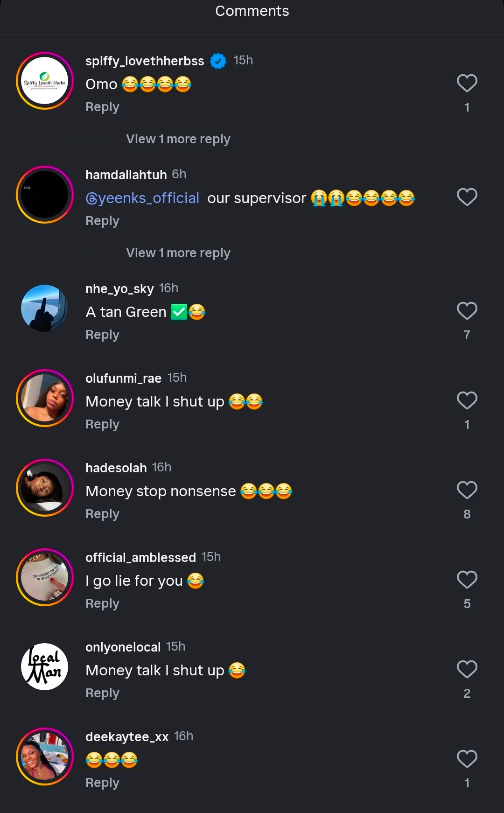Tap the verified badge beside spiffy_lovethherbss

click(x=218, y=61)
